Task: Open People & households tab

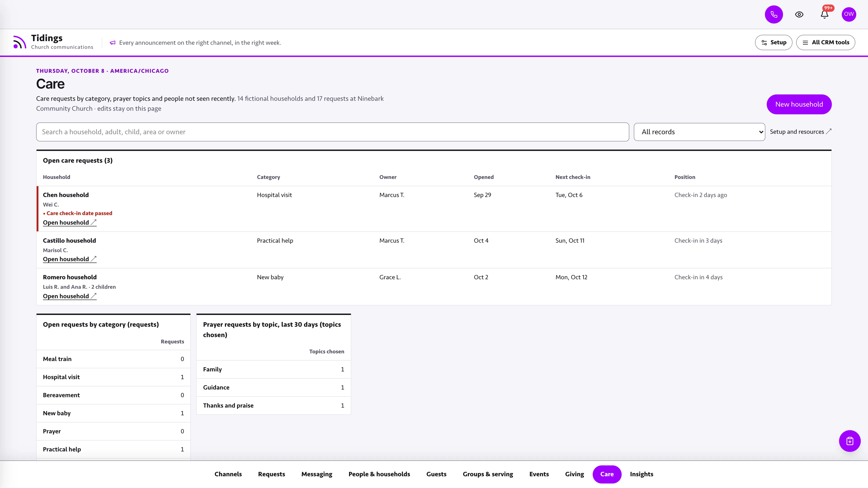Action: pos(379,474)
